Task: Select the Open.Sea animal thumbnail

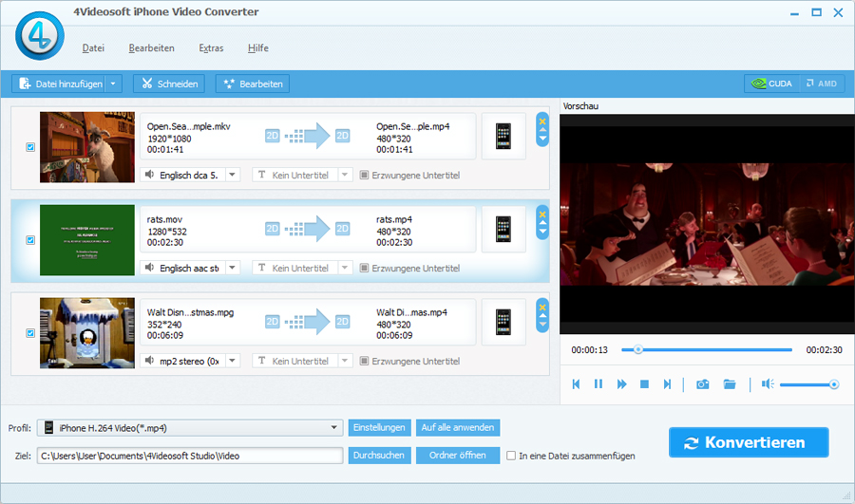Action: pos(87,147)
